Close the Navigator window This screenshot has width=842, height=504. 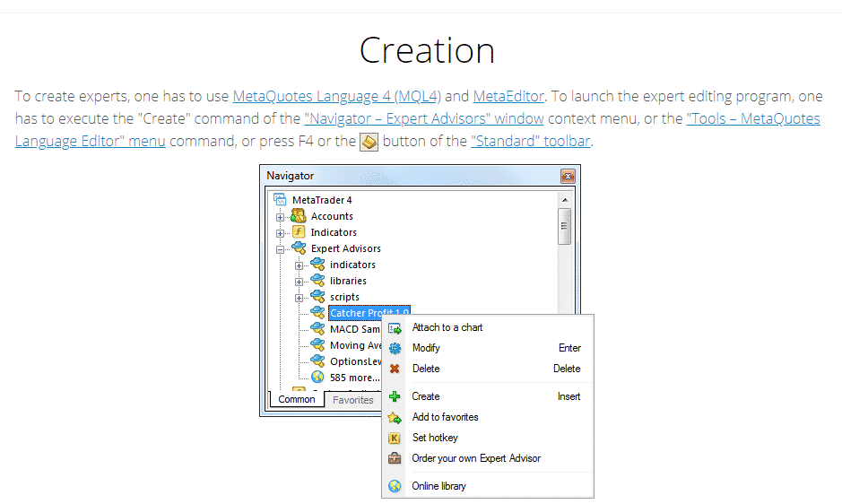(568, 176)
